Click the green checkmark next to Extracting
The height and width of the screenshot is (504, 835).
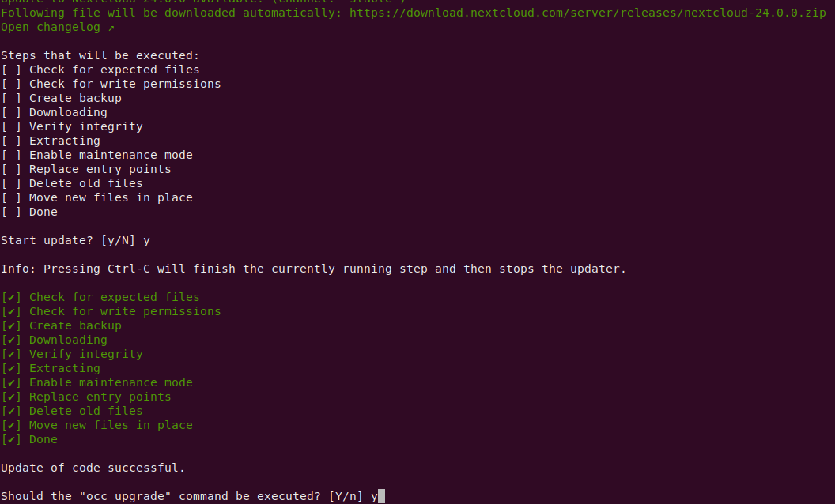(11, 368)
